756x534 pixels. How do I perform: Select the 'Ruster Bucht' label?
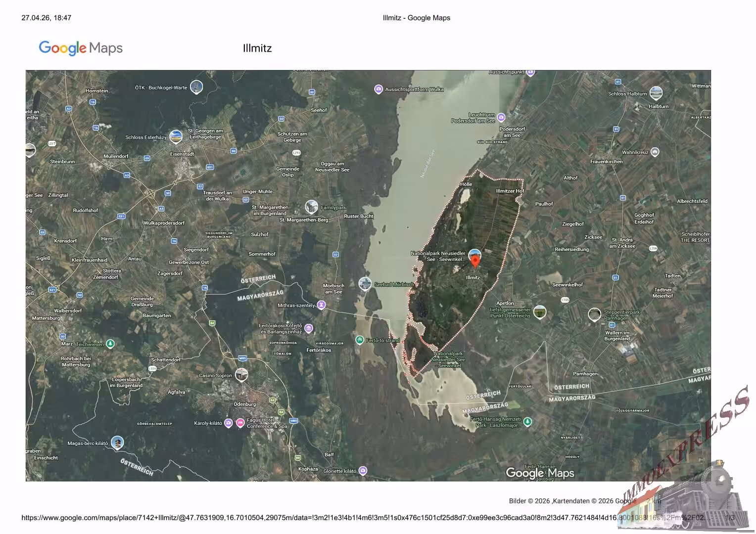(x=359, y=216)
